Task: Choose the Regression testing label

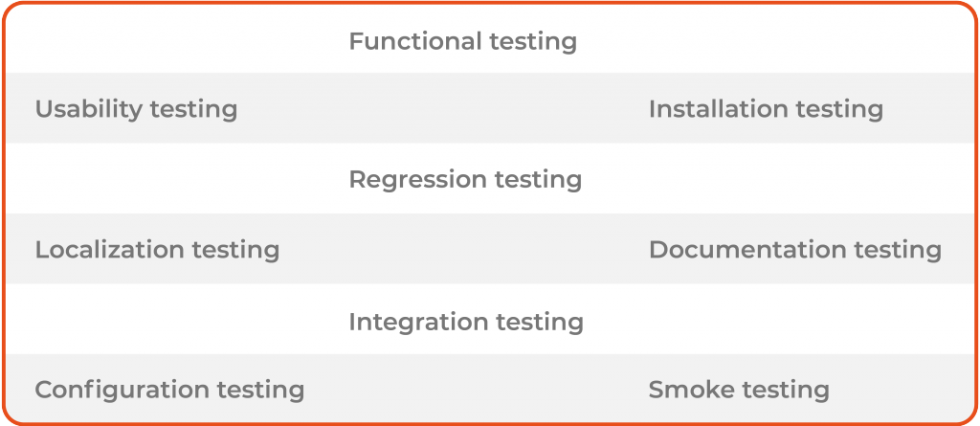Action: pyautogui.click(x=465, y=180)
